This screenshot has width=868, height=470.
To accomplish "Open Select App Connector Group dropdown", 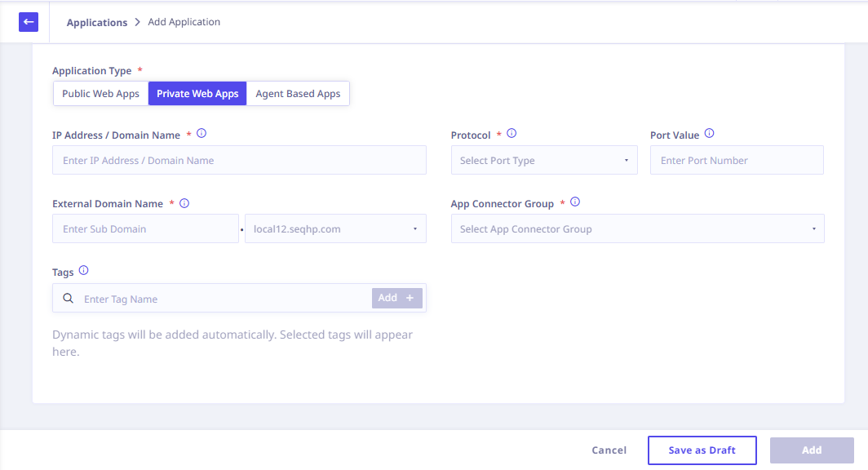I will click(x=638, y=228).
